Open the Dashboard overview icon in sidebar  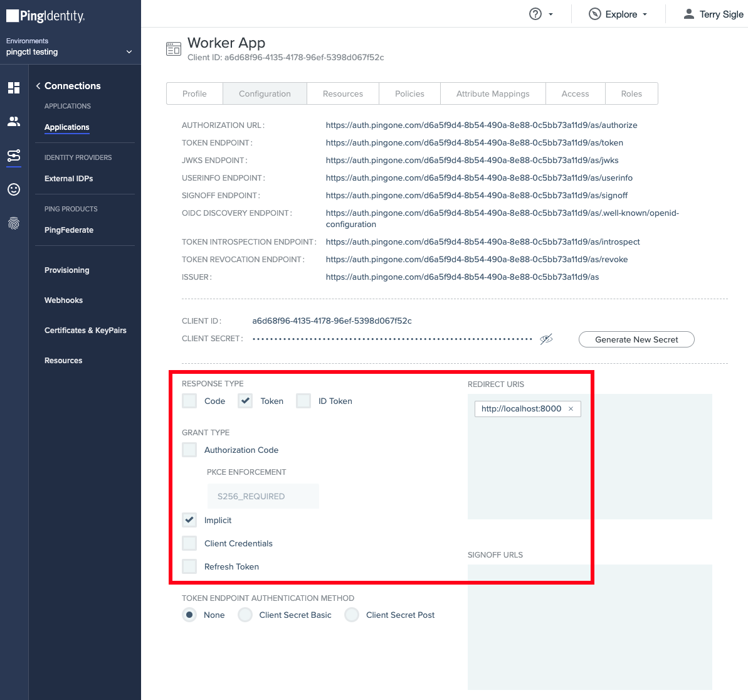click(14, 88)
